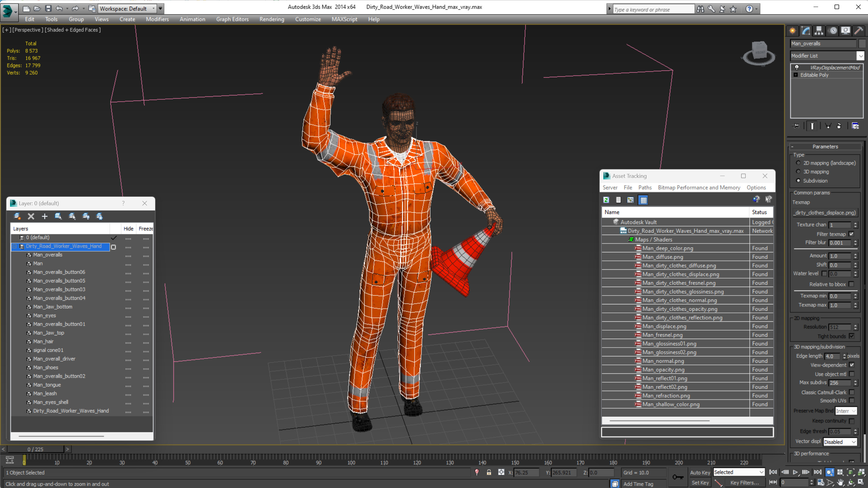Click Refresh icon in Asset Tracking toolbar
868x488 pixels.
606,200
